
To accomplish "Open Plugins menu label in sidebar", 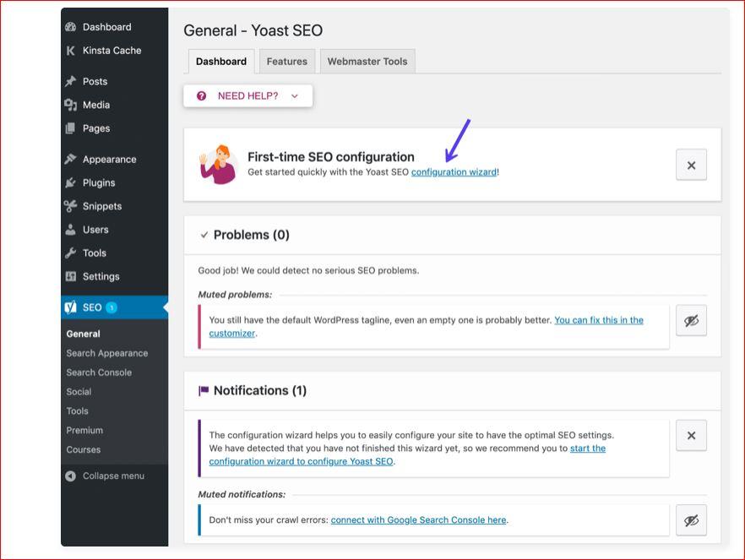I will [x=99, y=182].
